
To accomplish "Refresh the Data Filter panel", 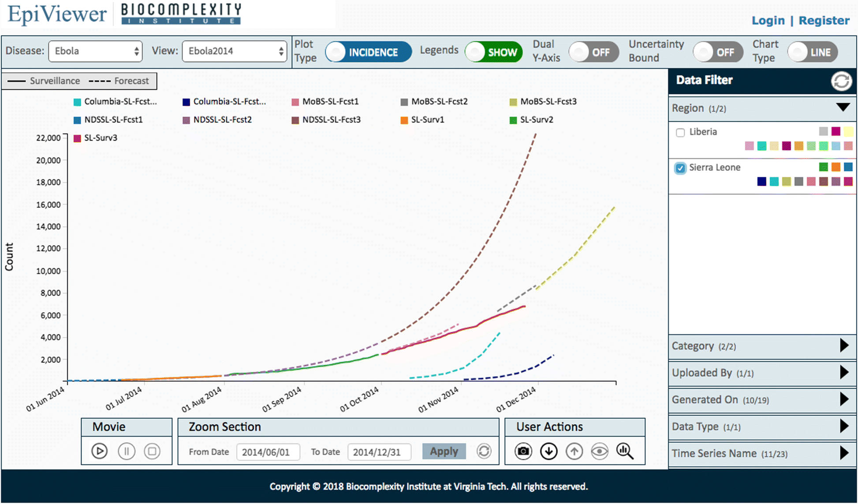I will tap(841, 81).
